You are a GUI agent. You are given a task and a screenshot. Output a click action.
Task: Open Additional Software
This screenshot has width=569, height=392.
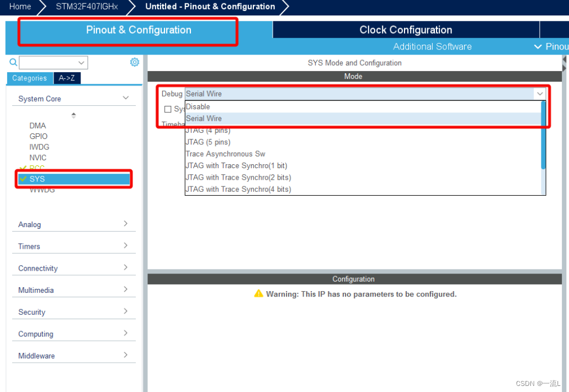[432, 46]
